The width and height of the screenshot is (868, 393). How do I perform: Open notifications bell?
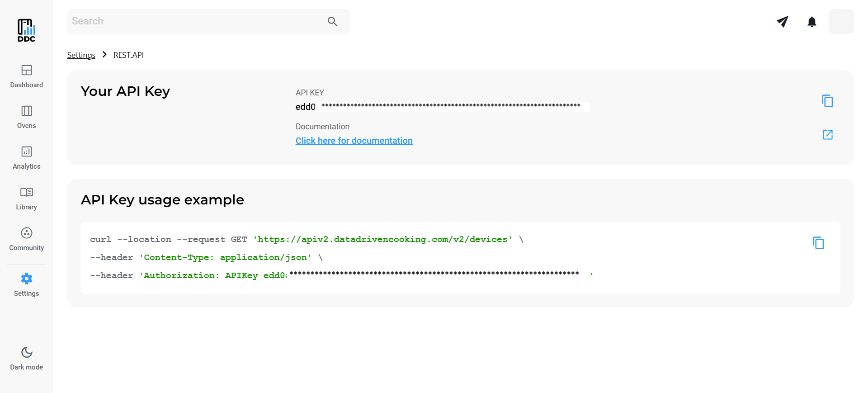point(812,22)
